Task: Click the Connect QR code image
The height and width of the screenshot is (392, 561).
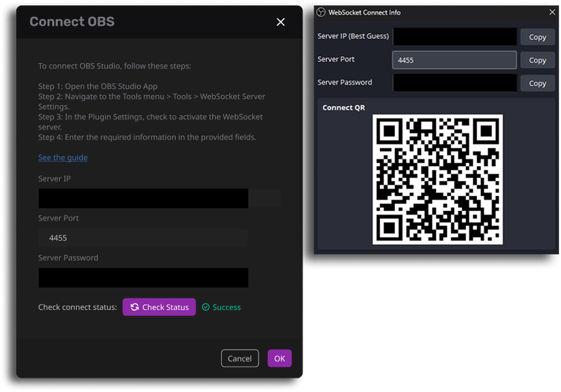Action: click(438, 179)
